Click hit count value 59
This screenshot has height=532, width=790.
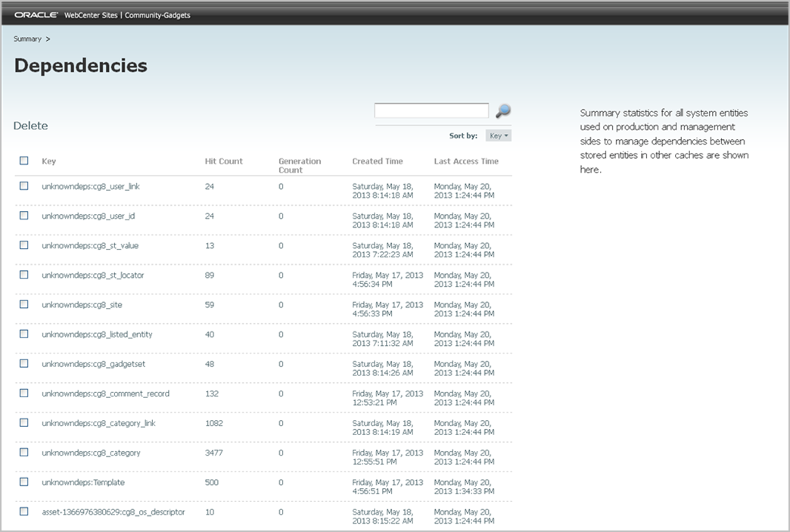pos(210,305)
